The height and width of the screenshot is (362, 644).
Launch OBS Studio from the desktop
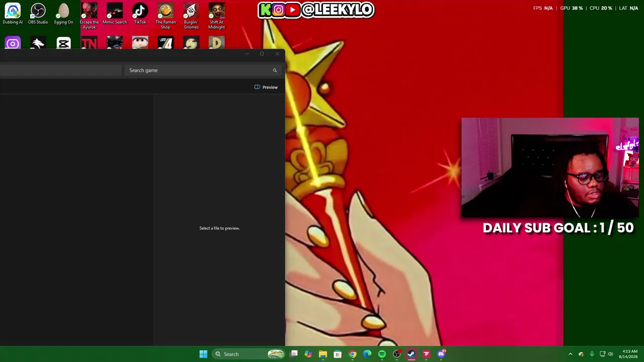[x=38, y=14]
